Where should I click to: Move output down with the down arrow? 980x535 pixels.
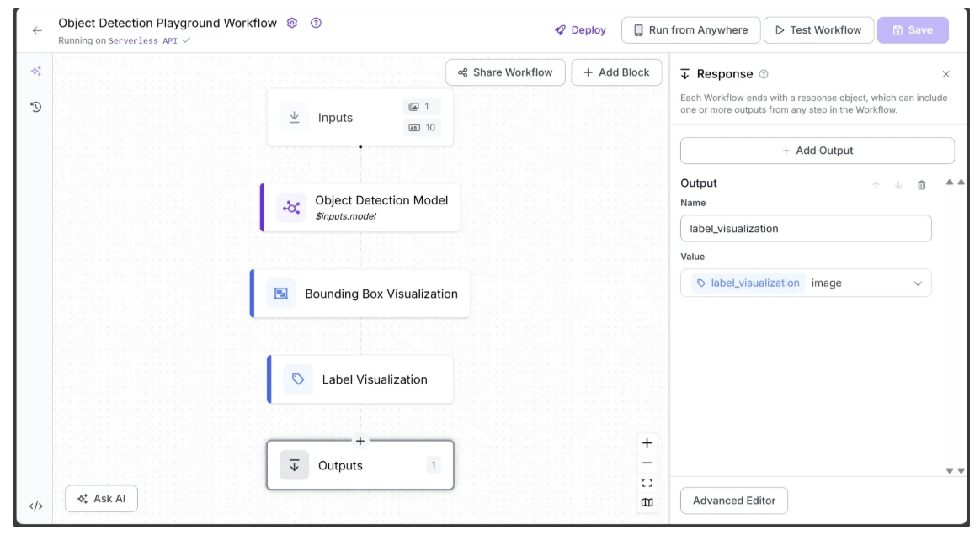coord(898,185)
